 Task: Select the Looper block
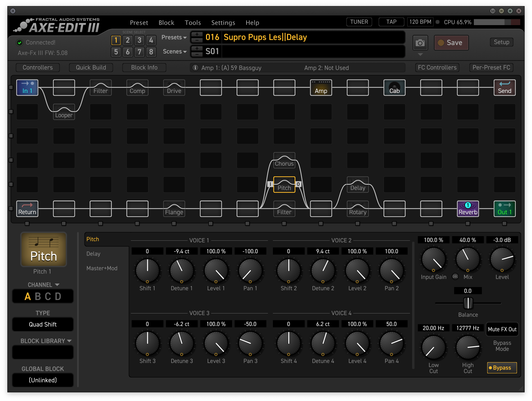point(64,112)
